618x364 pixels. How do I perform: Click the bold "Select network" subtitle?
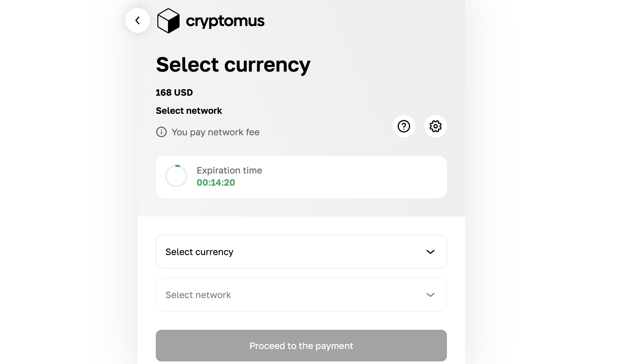click(x=189, y=111)
